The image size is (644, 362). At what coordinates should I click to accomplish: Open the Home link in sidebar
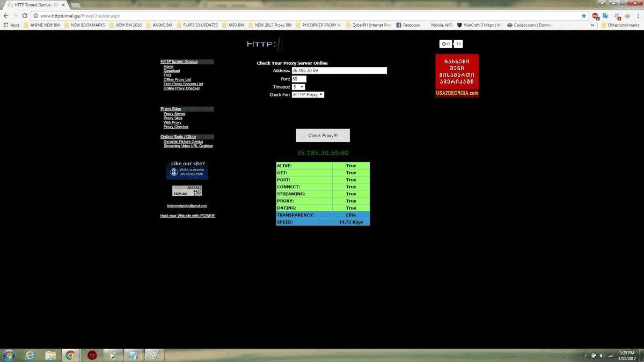[x=169, y=67]
